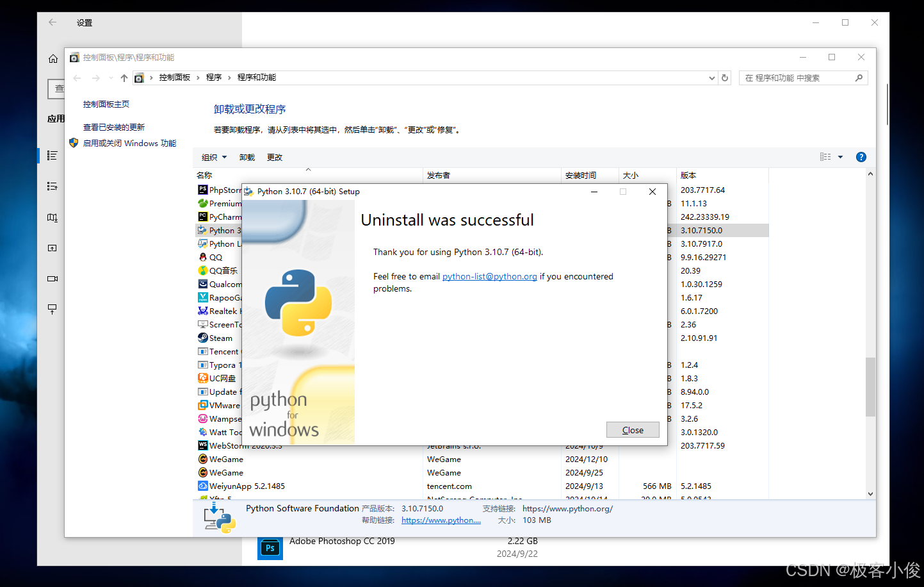Click 程序 in the breadcrumb path
Viewport: 924px width, 587px height.
[x=214, y=78]
